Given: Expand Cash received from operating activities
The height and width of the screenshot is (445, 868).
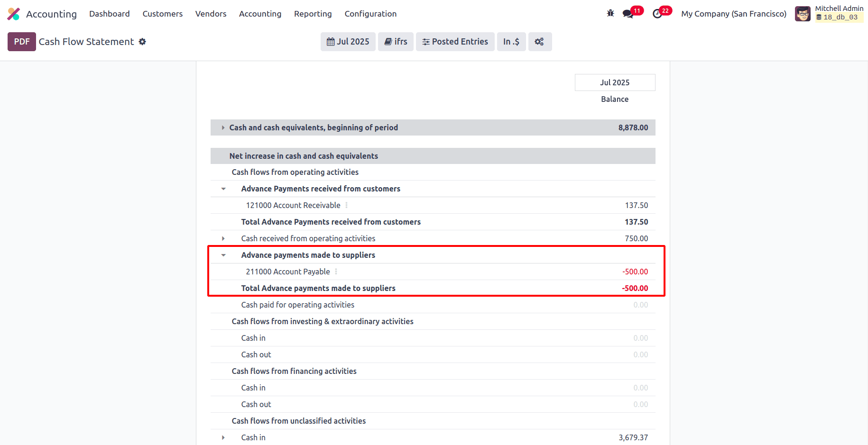Looking at the screenshot, I should (223, 238).
